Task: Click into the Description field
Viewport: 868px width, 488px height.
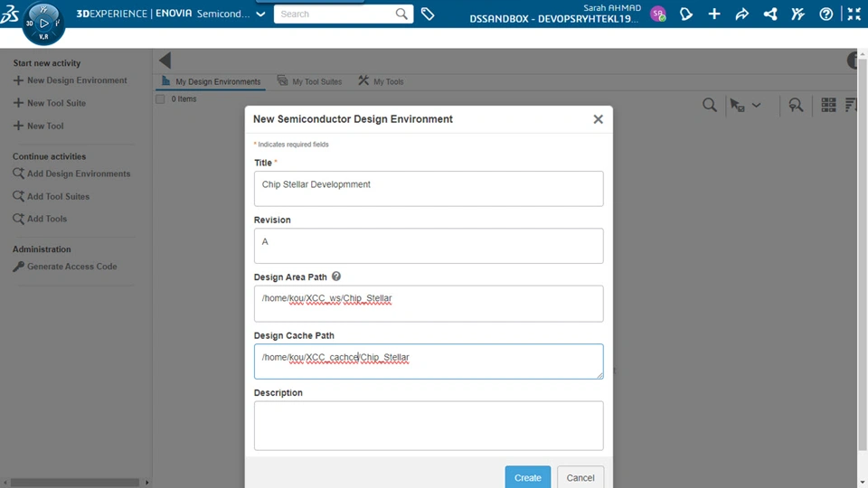Action: coord(429,426)
